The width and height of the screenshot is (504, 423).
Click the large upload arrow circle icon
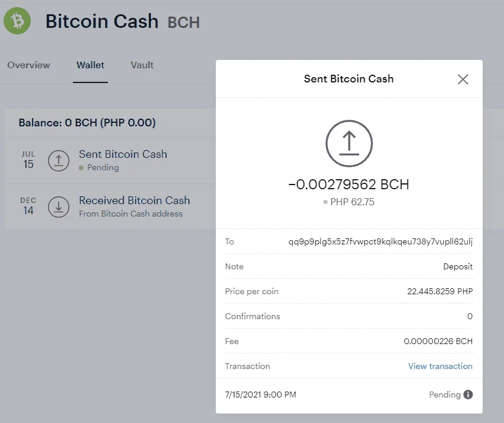coord(349,144)
